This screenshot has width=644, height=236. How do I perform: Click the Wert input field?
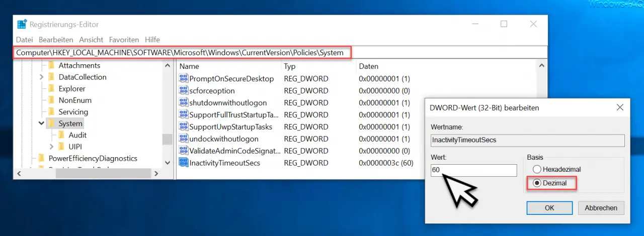pyautogui.click(x=473, y=170)
